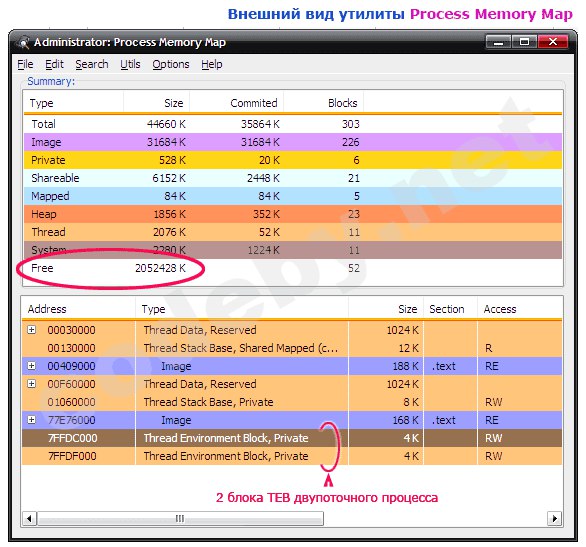This screenshot has height=547, width=586.
Task: Click the Heap blocks count 23
Action: click(354, 214)
